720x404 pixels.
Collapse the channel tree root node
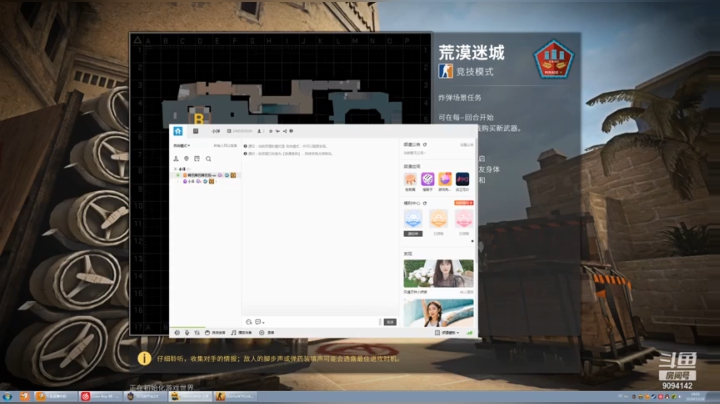point(175,169)
